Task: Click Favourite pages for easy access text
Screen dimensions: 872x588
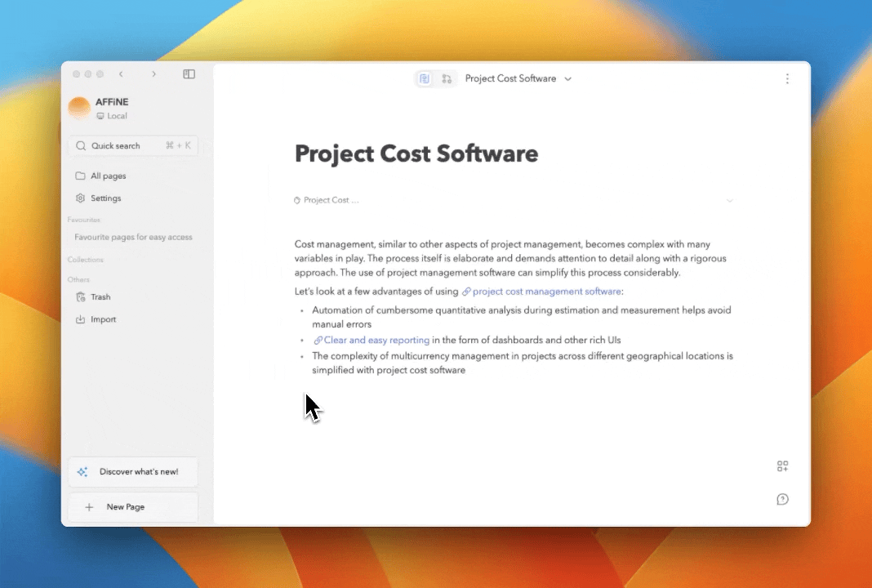Action: tap(133, 237)
